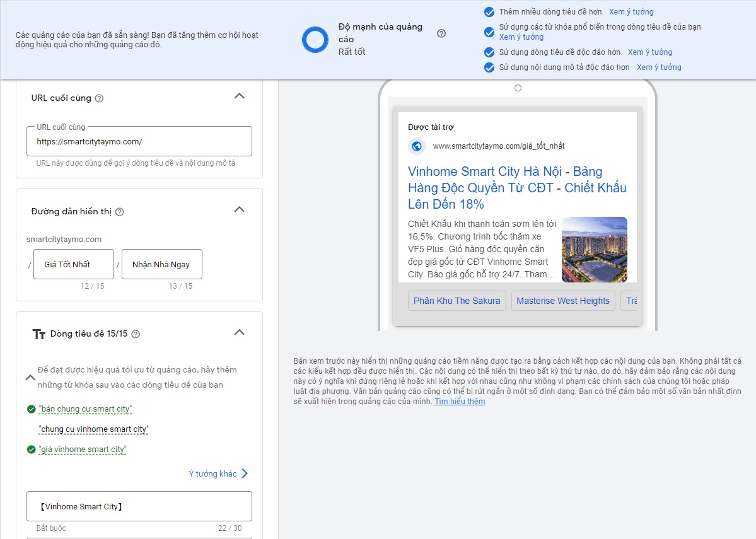Edit the Giá Tốt Nhất display path field
756x539 pixels.
[x=74, y=264]
